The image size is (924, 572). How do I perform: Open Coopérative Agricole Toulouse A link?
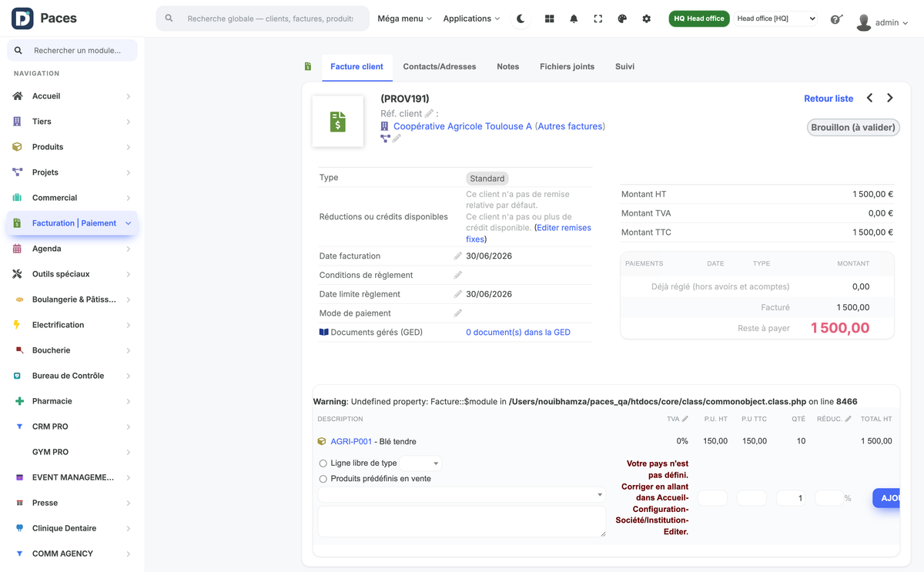click(462, 126)
